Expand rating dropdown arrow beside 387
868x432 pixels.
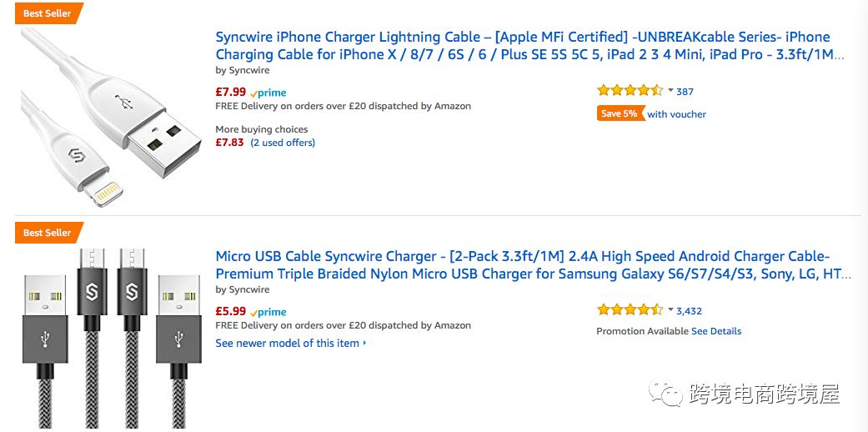pos(670,90)
